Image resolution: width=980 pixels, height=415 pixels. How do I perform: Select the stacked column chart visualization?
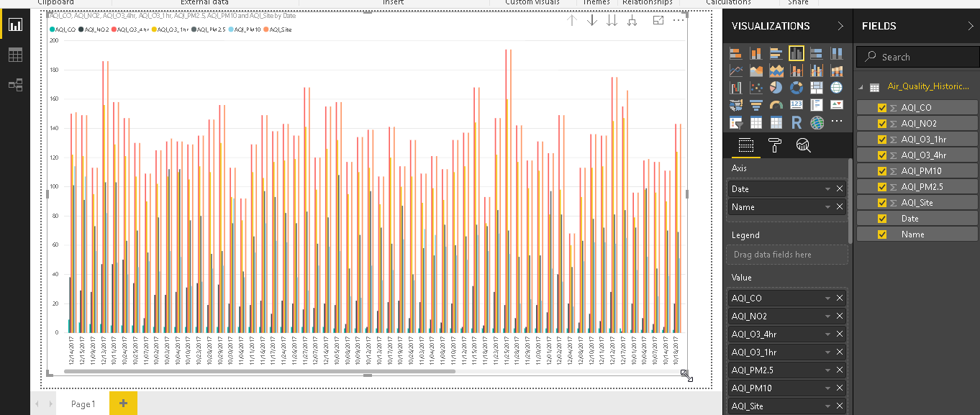[756, 53]
